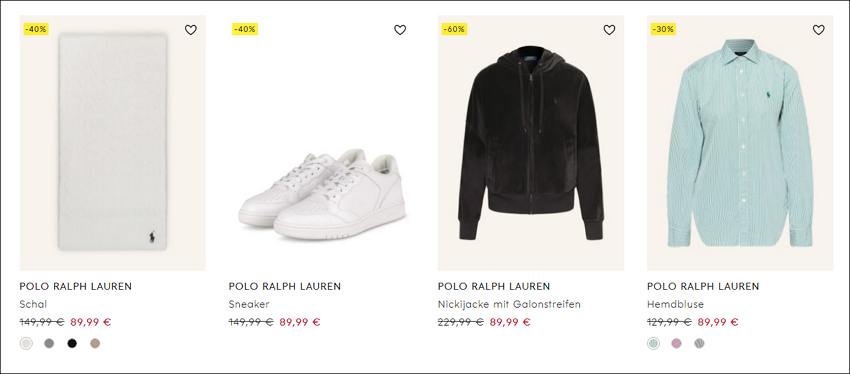The width and height of the screenshot is (850, 374).
Task: Select the off-white Schal color swatch
Action: click(26, 343)
